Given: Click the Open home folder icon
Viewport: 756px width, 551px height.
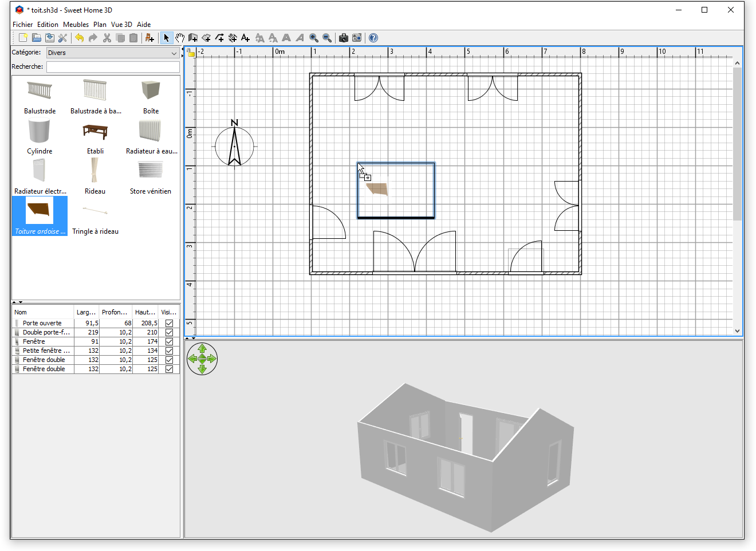Looking at the screenshot, I should (x=36, y=38).
